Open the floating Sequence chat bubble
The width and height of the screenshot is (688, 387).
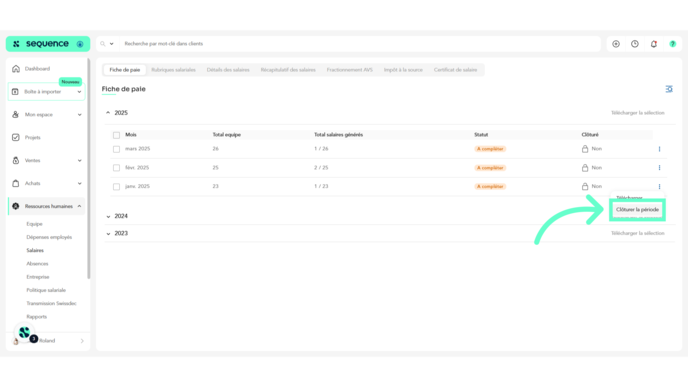(25, 333)
